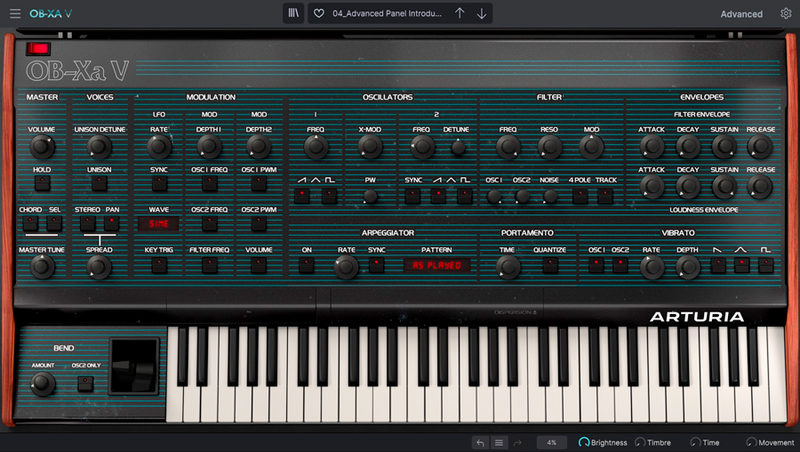Adjust the voice SPREAD knob
Image resolution: width=800 pixels, height=452 pixels.
tap(99, 266)
